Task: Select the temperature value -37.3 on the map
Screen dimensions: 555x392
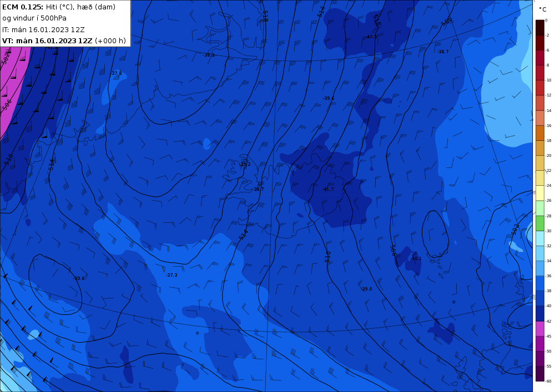Action: pos(171,276)
